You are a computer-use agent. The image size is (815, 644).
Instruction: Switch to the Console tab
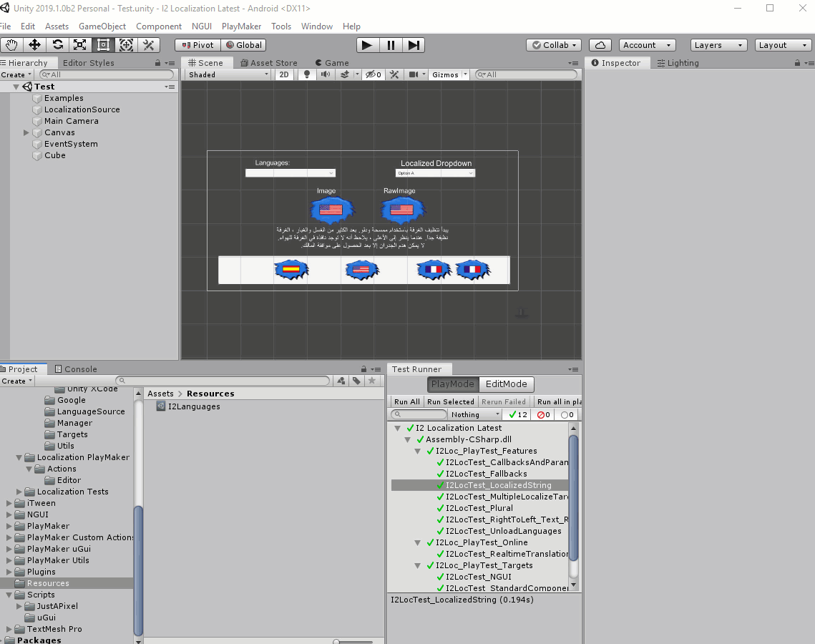pos(76,369)
